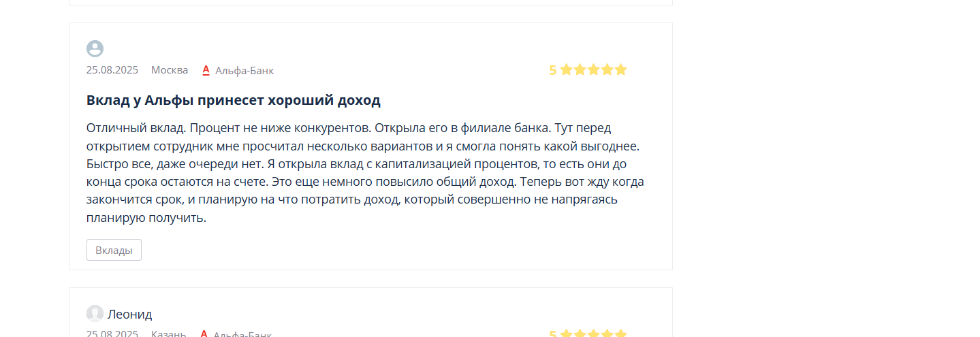Viewport: 980px width, 337px height.
Task: Click the review body text paragraph
Action: (x=366, y=173)
